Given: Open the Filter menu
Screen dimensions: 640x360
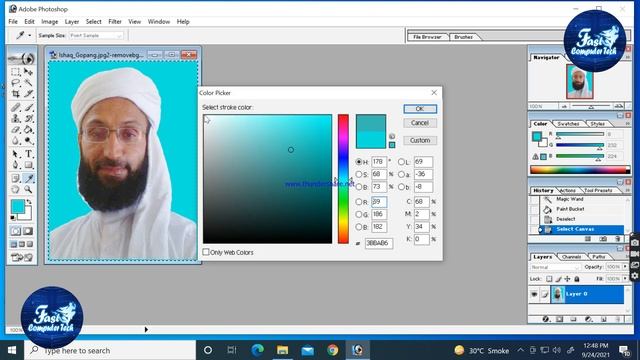Looking at the screenshot, I should (115, 22).
